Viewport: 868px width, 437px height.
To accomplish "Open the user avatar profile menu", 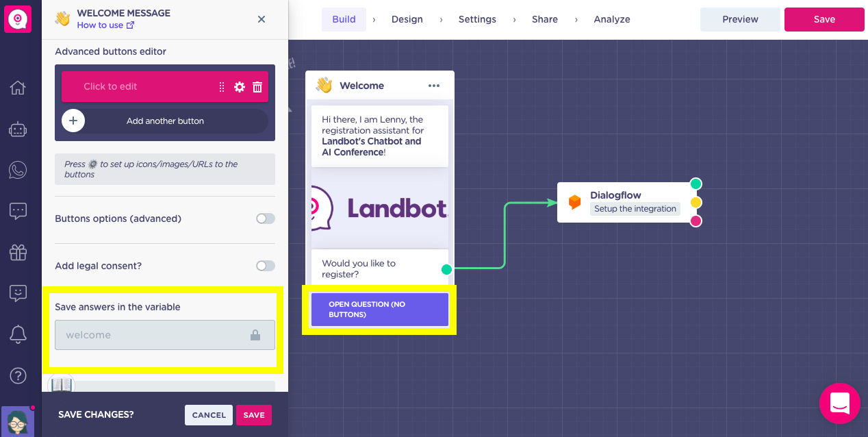I will click(18, 421).
